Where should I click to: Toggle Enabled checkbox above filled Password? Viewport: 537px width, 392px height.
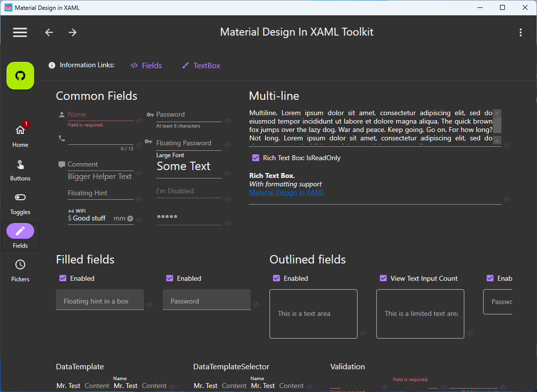coord(170,278)
